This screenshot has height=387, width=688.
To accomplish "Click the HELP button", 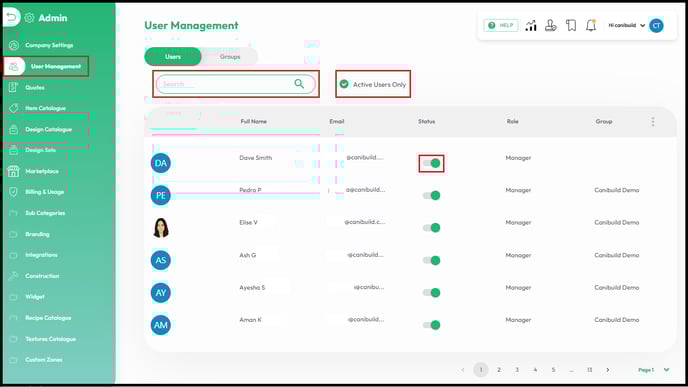I will coord(501,25).
